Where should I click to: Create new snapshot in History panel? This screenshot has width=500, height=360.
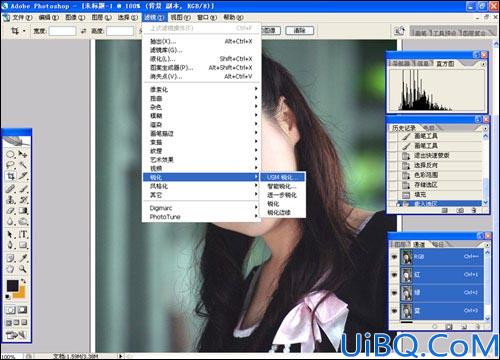click(x=460, y=211)
